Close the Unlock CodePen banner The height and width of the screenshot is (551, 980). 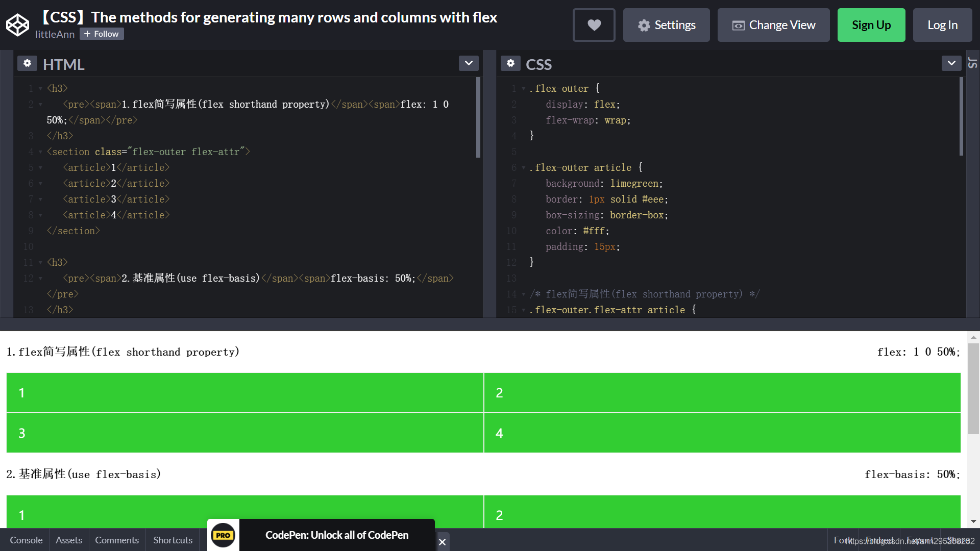point(442,542)
